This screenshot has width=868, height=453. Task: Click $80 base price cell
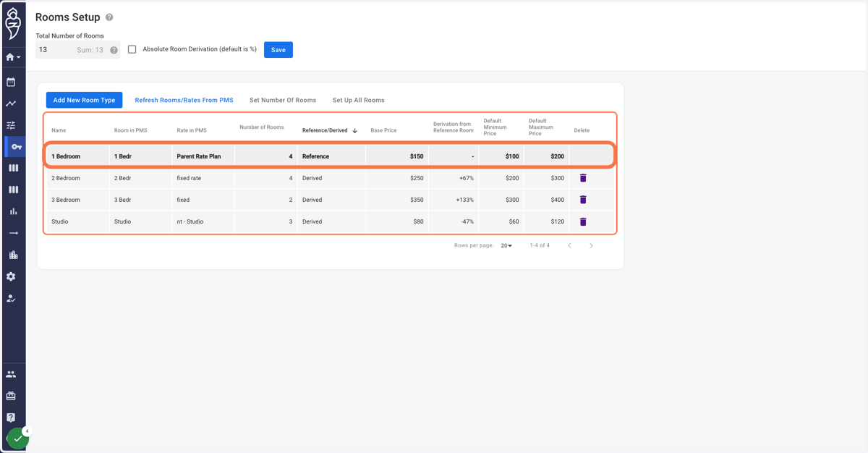[397, 221]
